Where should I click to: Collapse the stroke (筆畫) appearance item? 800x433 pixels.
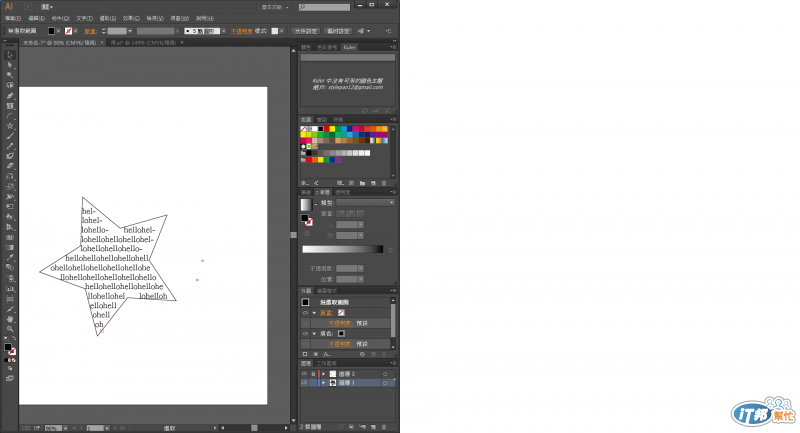pos(314,313)
